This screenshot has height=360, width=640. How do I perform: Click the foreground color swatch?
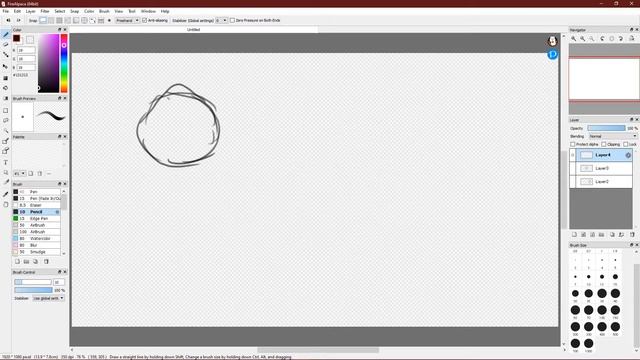pyautogui.click(x=16, y=38)
